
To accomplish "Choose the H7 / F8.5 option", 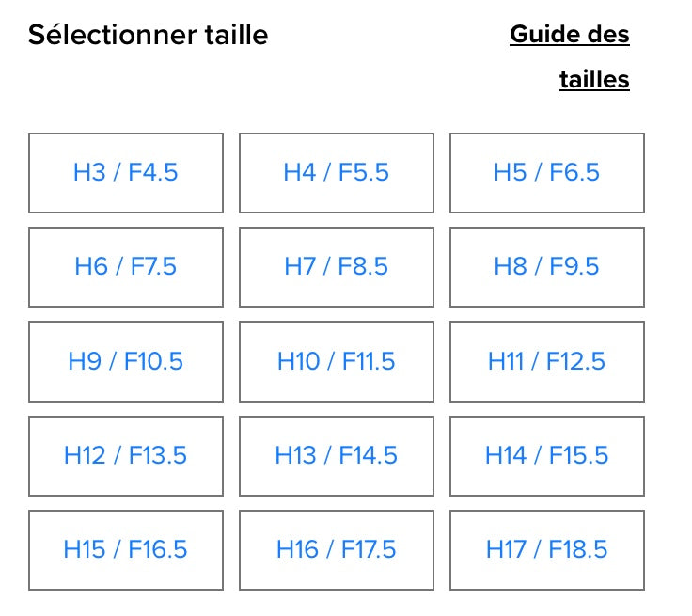I will pyautogui.click(x=337, y=267).
